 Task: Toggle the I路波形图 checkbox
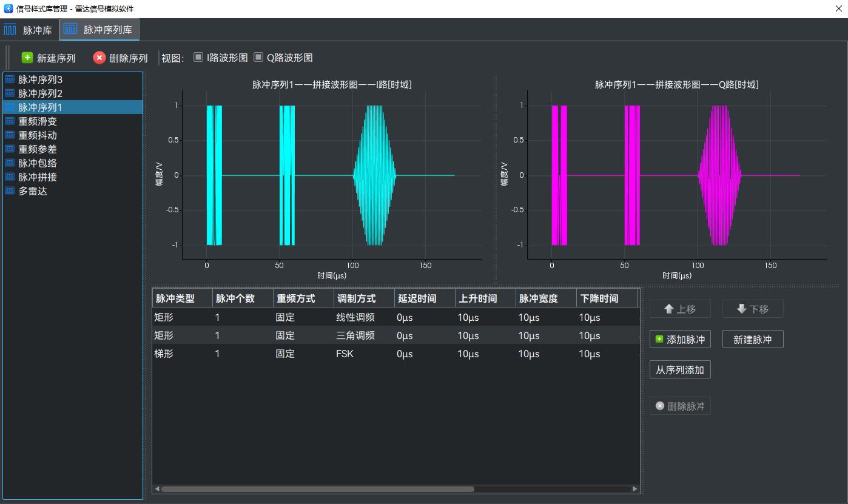[198, 57]
